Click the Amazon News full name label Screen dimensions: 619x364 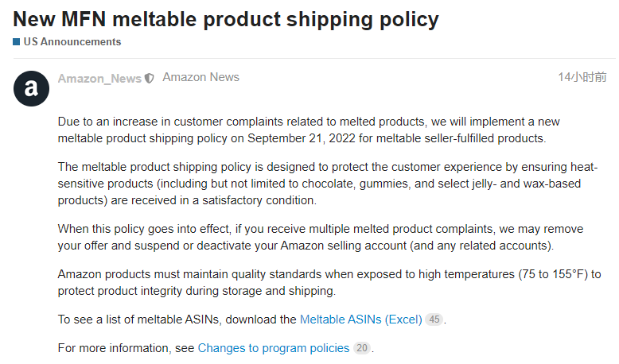tap(201, 77)
